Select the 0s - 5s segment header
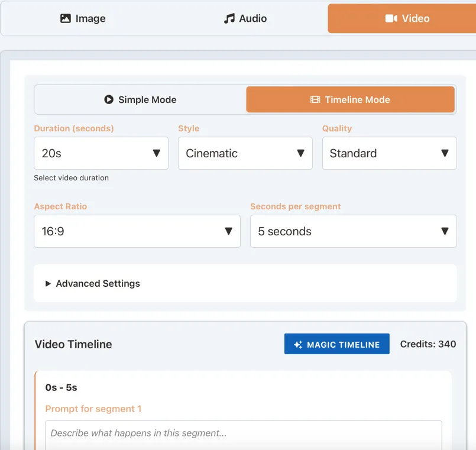 61,388
